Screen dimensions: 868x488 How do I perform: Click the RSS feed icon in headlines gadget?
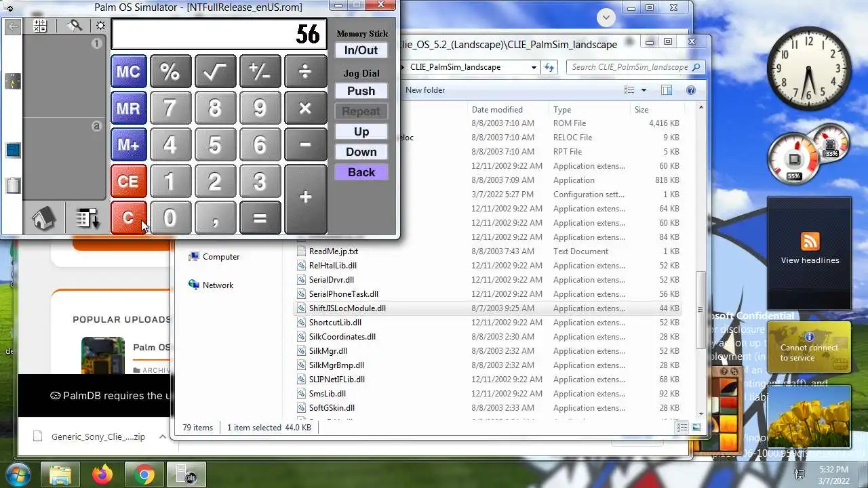(810, 241)
